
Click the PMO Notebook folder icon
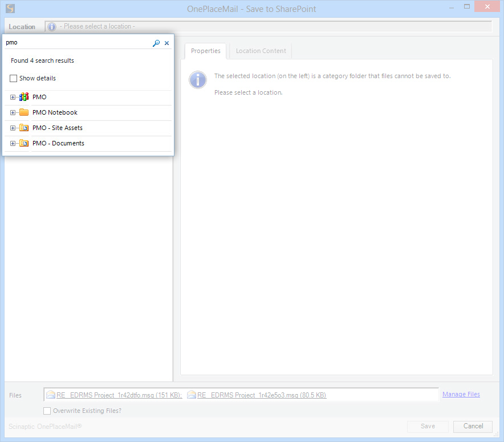(x=24, y=112)
